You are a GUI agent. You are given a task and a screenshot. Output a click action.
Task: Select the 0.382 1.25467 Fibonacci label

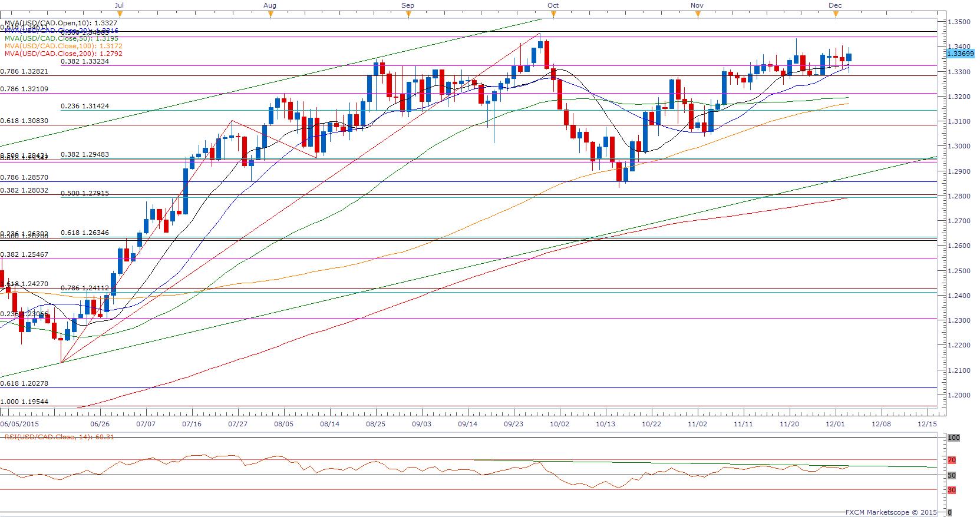click(24, 254)
